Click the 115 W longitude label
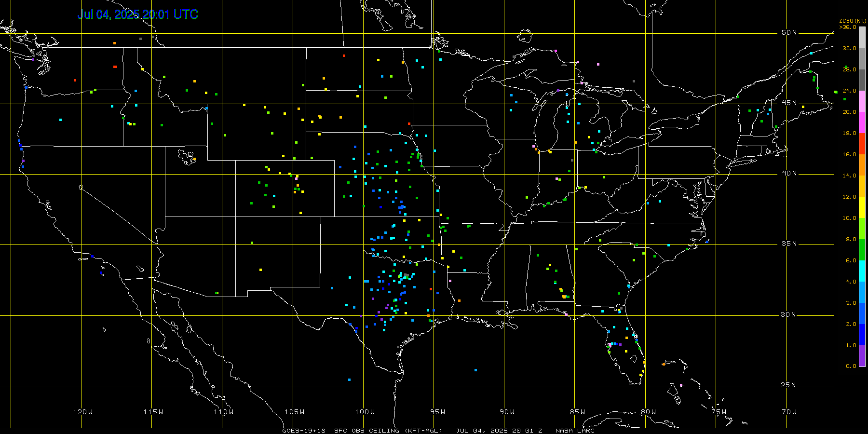Viewport: 868px width, 434px height. (x=153, y=412)
